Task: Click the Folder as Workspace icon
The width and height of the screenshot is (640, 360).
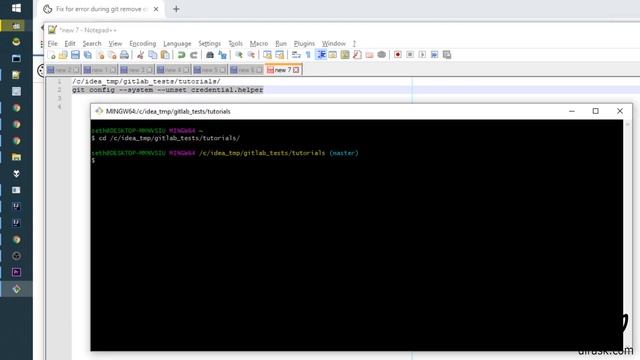Action: click(369, 55)
